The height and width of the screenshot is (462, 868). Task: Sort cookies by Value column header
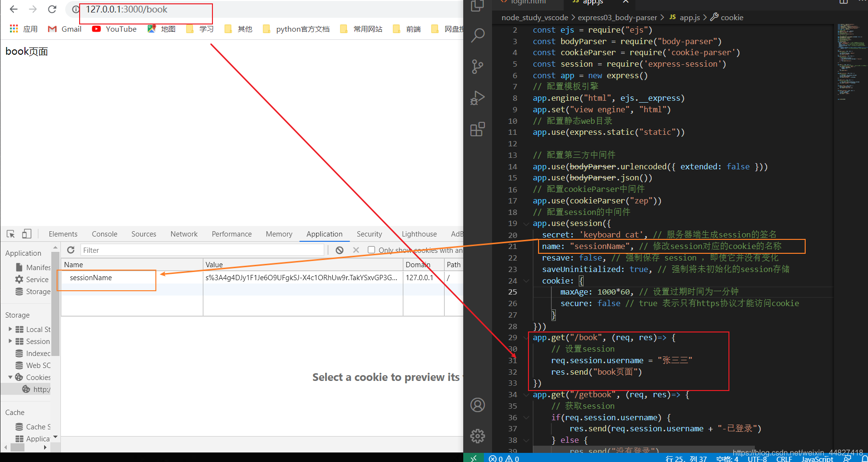(303, 264)
